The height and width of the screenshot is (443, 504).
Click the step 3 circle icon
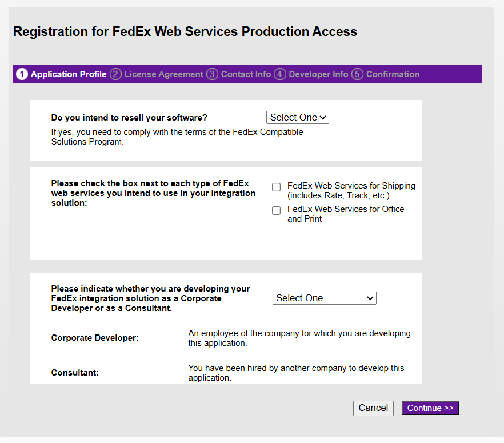click(212, 74)
